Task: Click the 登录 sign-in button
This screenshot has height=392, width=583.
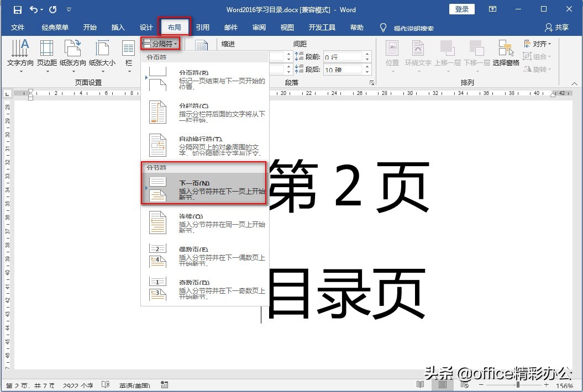Action: click(462, 9)
